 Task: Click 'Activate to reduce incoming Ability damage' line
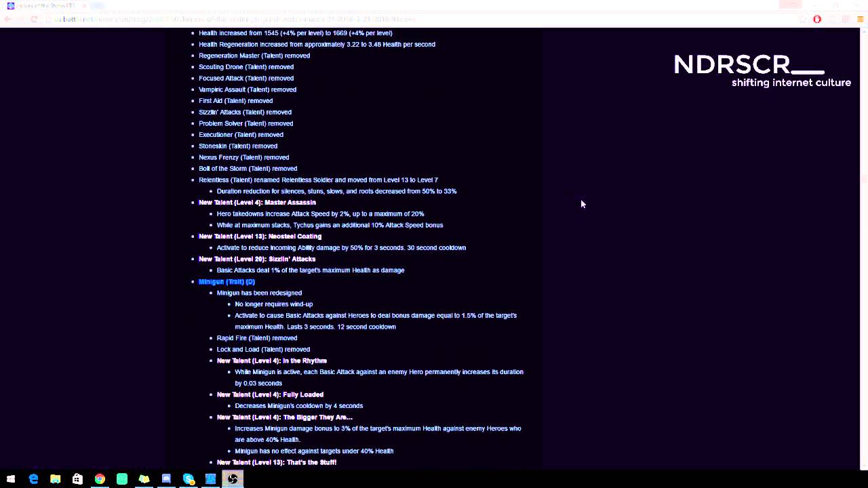pyautogui.click(x=341, y=247)
